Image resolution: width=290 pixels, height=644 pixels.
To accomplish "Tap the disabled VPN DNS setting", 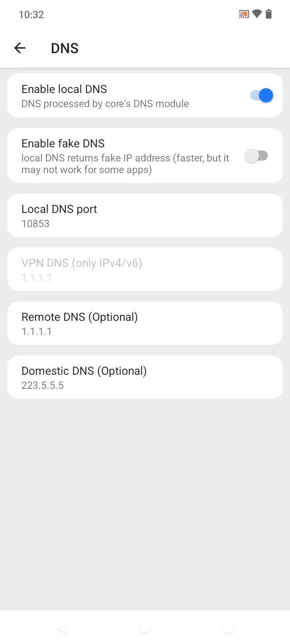I will click(x=145, y=269).
